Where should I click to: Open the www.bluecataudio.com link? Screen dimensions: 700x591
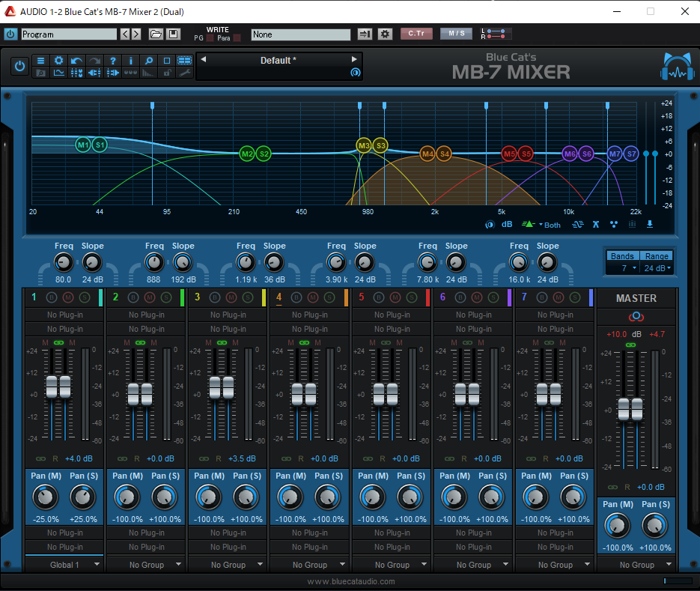pos(351,581)
